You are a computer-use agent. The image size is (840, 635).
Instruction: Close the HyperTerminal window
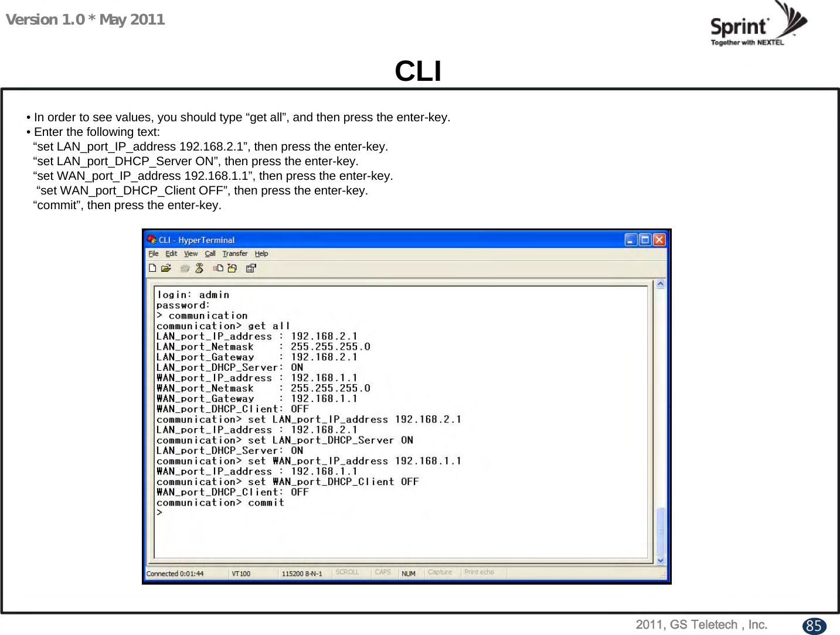click(x=659, y=240)
